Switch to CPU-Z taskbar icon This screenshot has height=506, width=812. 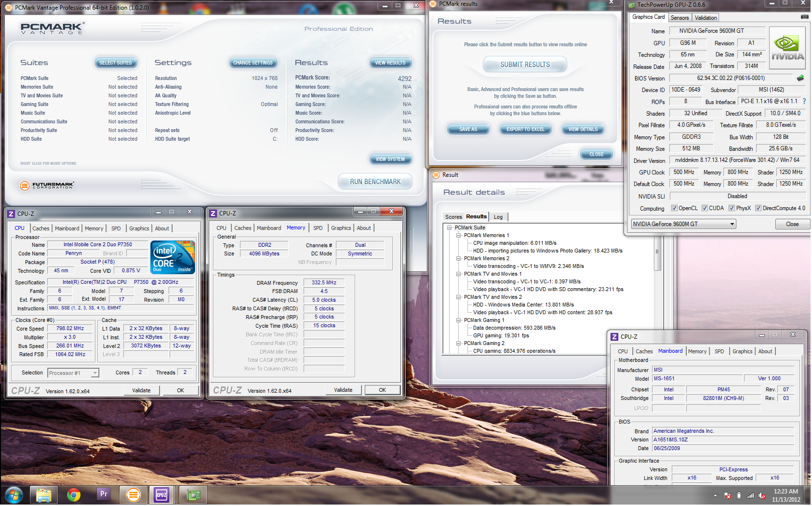(x=161, y=495)
